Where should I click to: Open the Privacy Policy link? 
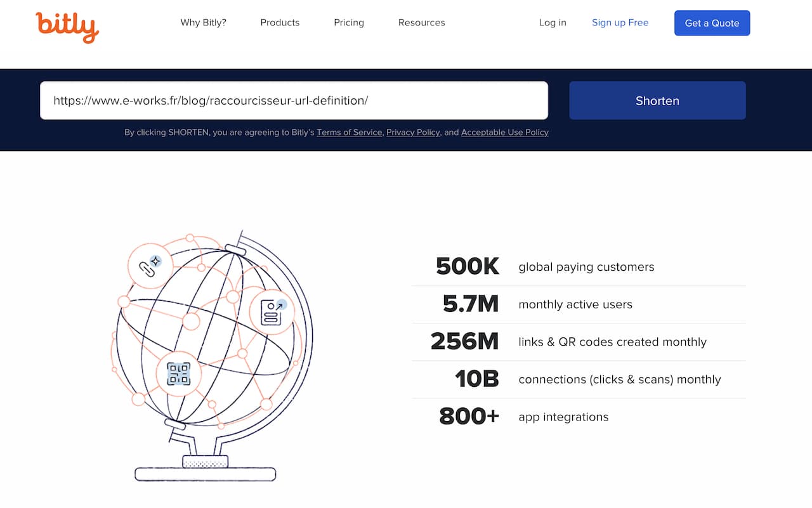[x=413, y=133]
